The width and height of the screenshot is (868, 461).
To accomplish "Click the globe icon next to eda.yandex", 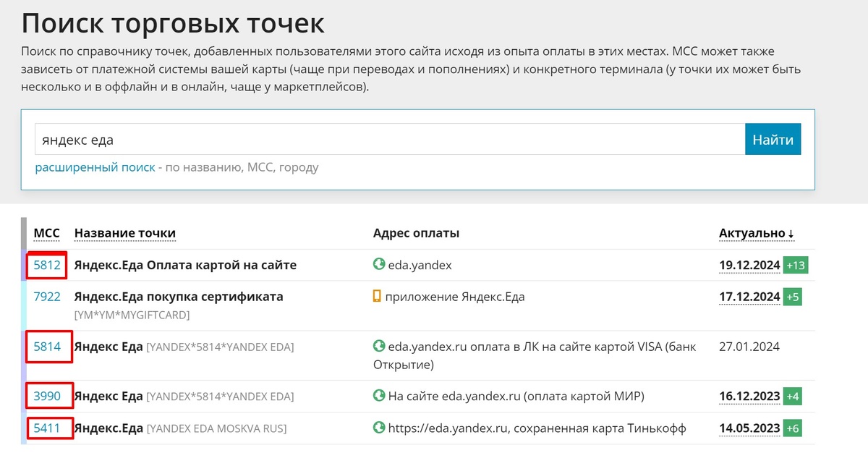I will tap(377, 265).
